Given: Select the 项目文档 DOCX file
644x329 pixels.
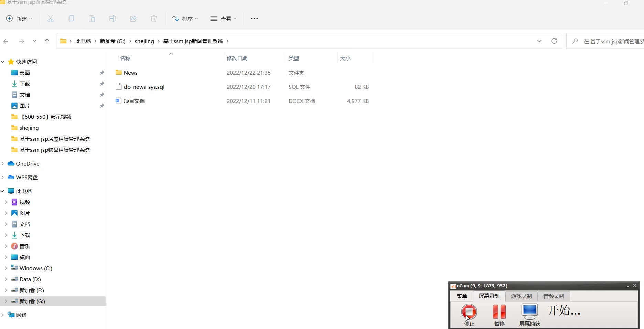Looking at the screenshot, I should pos(134,101).
